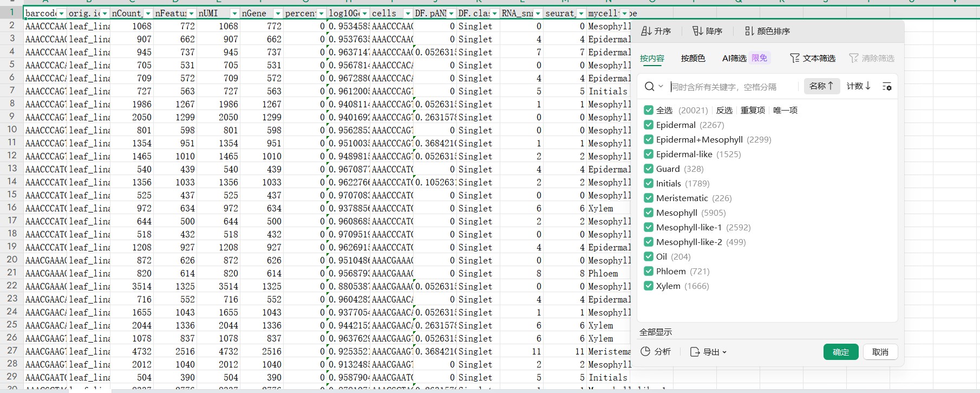The height and width of the screenshot is (393, 980).
Task: Click 反选 invert selection link
Action: tap(724, 110)
